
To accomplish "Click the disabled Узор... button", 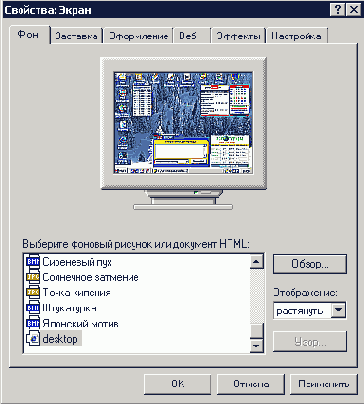I will tap(310, 342).
